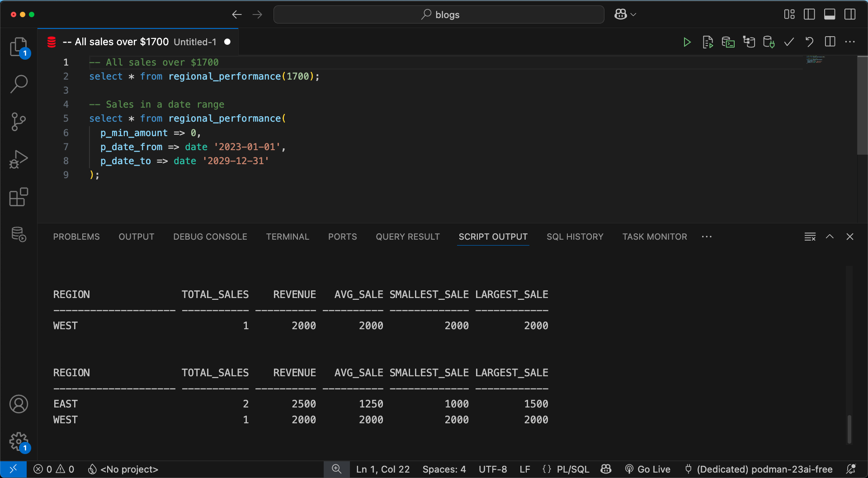The width and height of the screenshot is (868, 478).
Task: Close the bottom panel
Action: [x=850, y=237]
